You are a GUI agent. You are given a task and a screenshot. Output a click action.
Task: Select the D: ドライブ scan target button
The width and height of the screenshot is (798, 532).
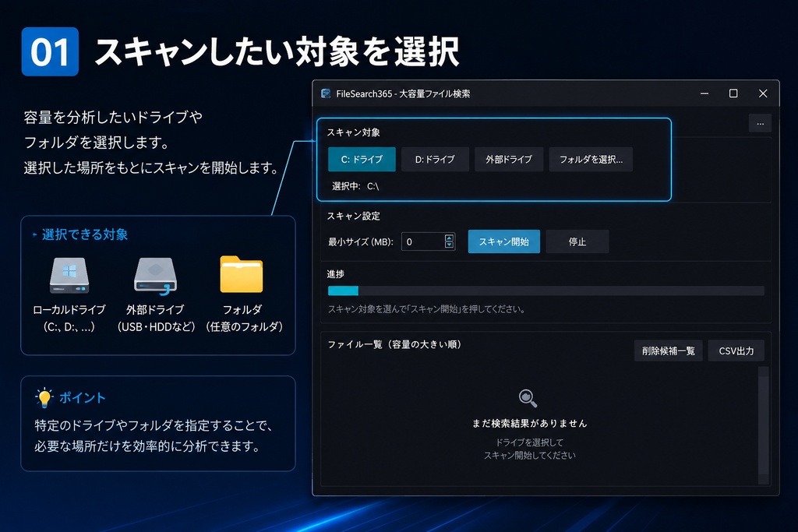pos(435,159)
